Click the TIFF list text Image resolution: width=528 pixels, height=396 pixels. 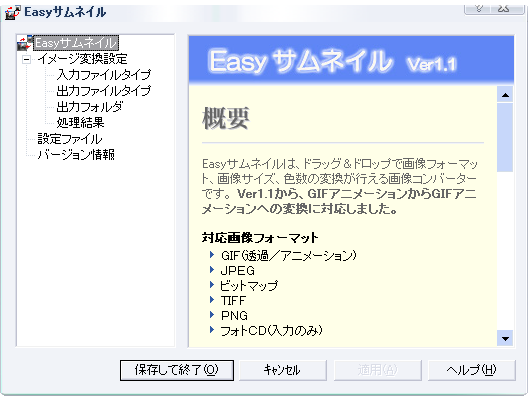pyautogui.click(x=233, y=300)
